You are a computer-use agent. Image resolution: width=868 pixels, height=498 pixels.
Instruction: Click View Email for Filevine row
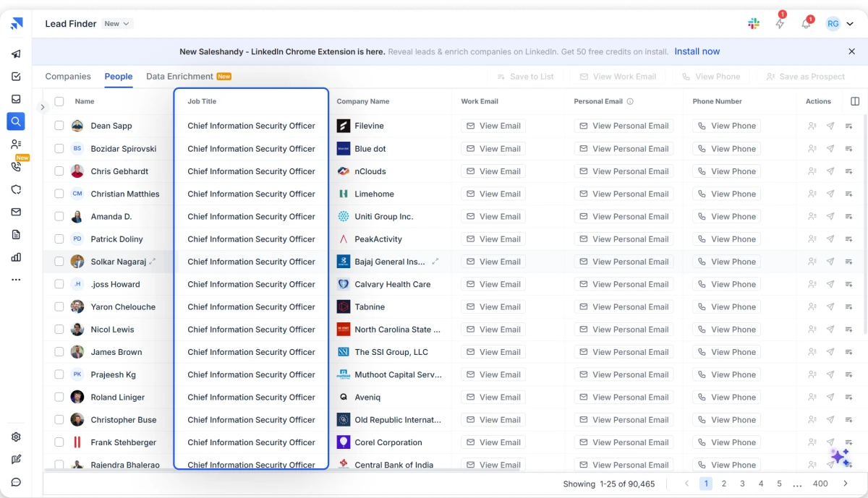point(493,126)
